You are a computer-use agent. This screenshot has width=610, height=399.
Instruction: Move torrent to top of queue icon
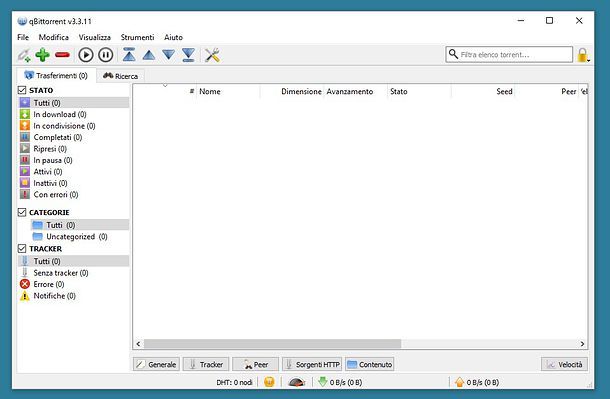(x=129, y=55)
